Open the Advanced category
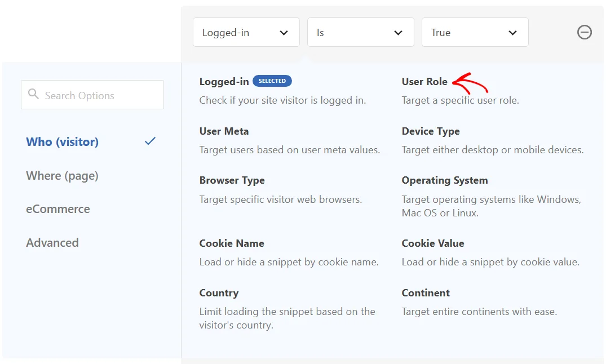The height and width of the screenshot is (364, 606). (x=52, y=243)
